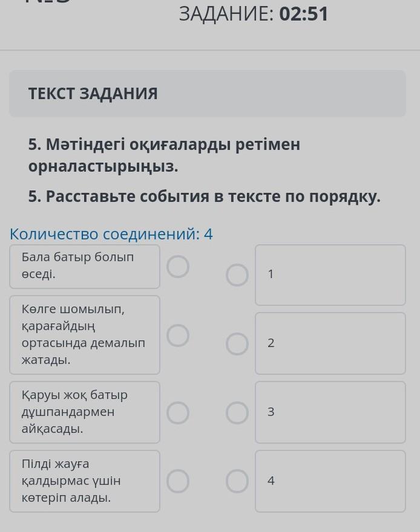Click the Russian task instruction text
This screenshot has width=420, height=532.
click(205, 196)
